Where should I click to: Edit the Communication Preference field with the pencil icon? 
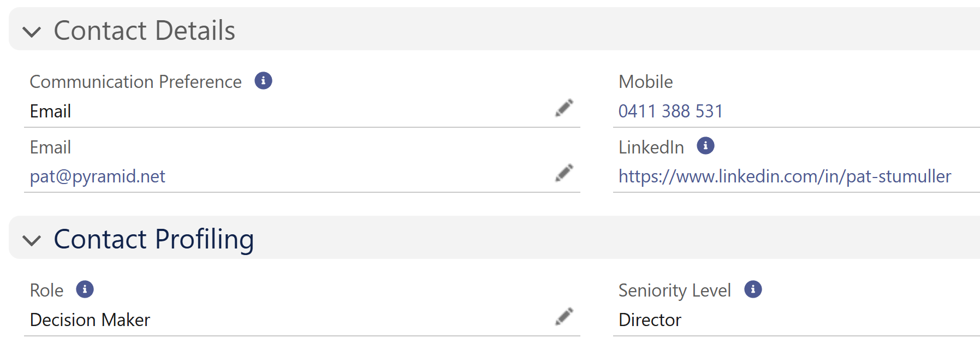(x=564, y=108)
